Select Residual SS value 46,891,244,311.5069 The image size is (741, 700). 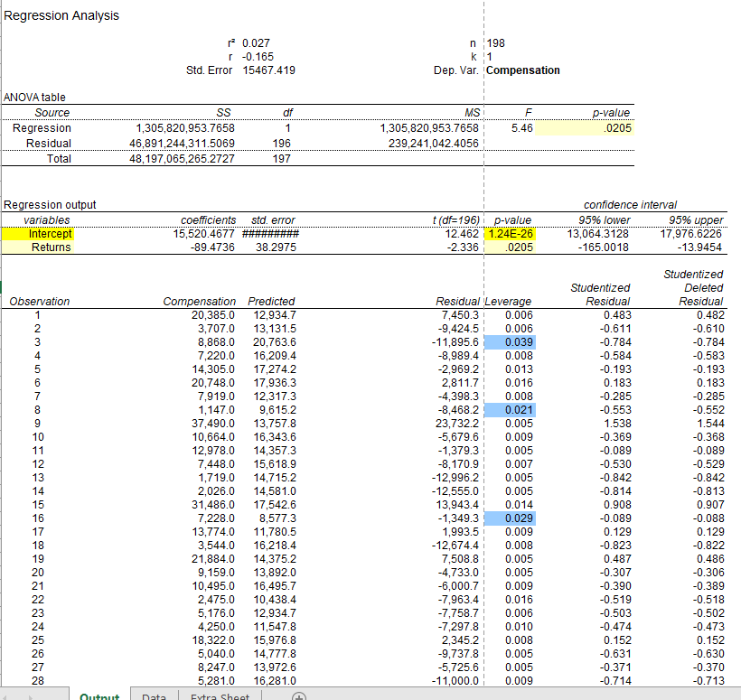(x=182, y=143)
